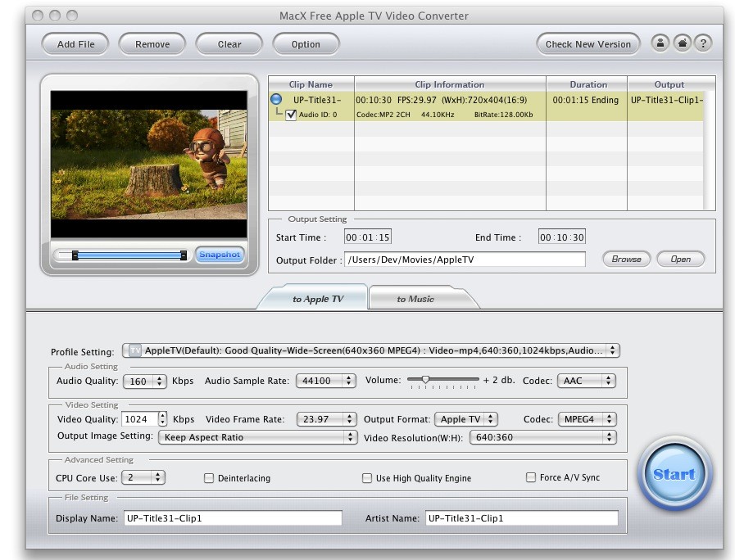The height and width of the screenshot is (560, 735).
Task: Click the big Start button
Action: coord(674,474)
